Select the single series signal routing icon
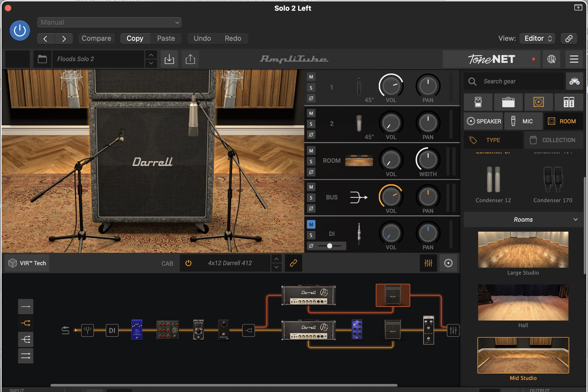588x392 pixels. click(26, 307)
